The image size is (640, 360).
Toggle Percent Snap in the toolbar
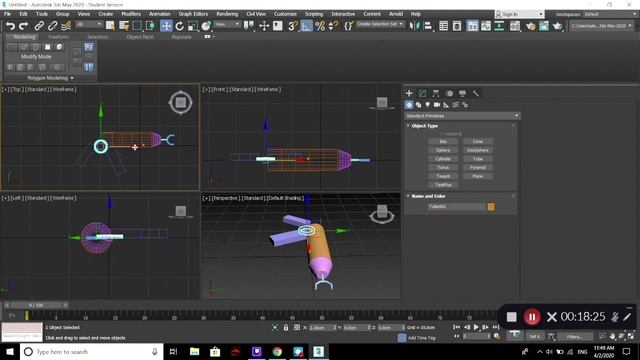click(x=320, y=26)
